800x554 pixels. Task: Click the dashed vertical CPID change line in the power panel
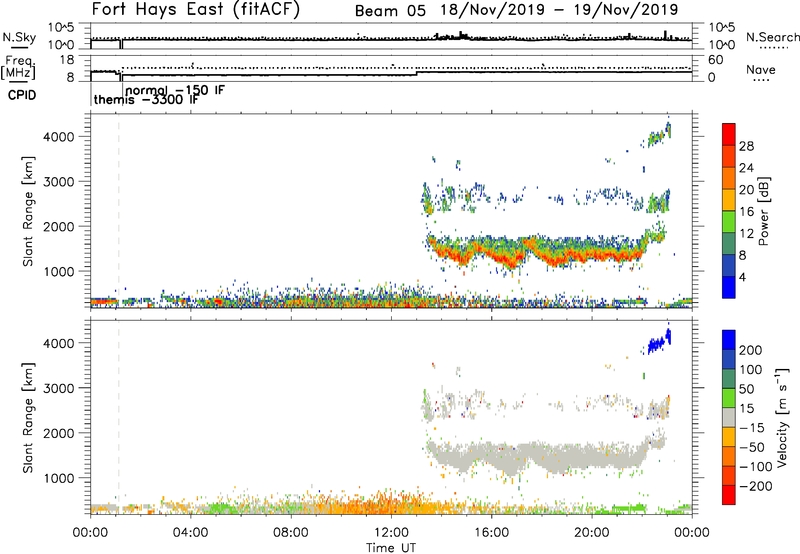(x=118, y=211)
